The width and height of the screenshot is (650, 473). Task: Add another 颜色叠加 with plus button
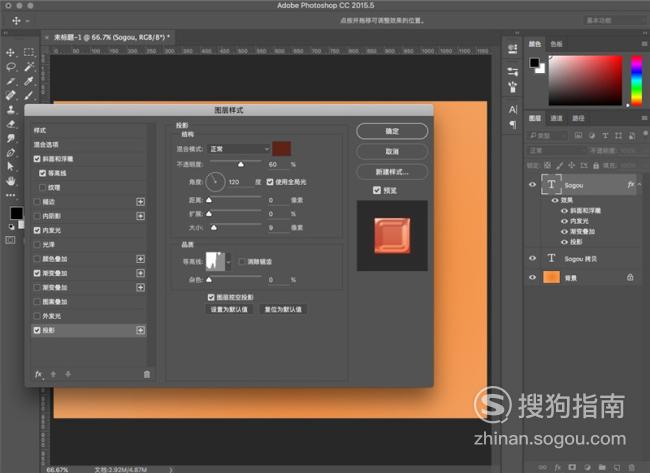141,259
